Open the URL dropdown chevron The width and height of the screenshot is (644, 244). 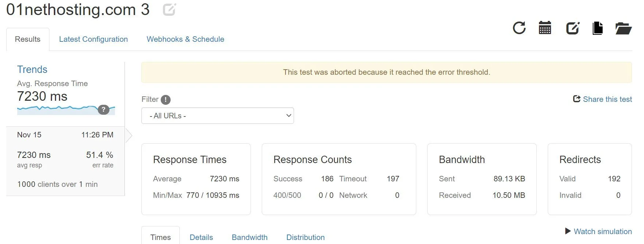[287, 115]
